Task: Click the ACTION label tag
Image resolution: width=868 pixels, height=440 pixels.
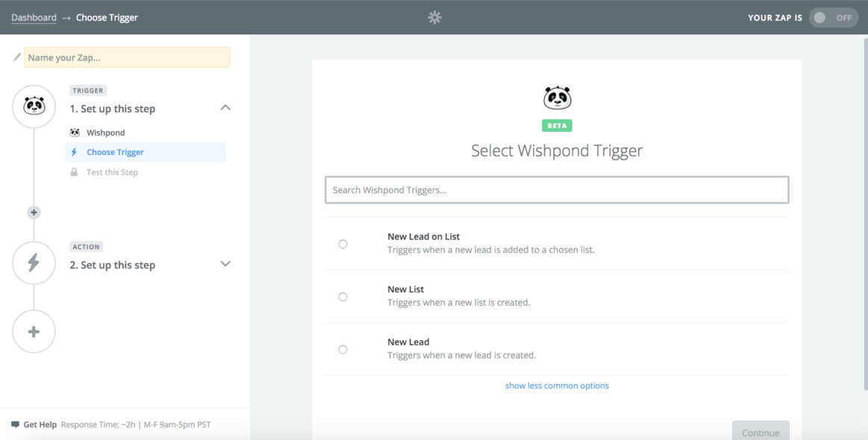Action: tap(86, 247)
